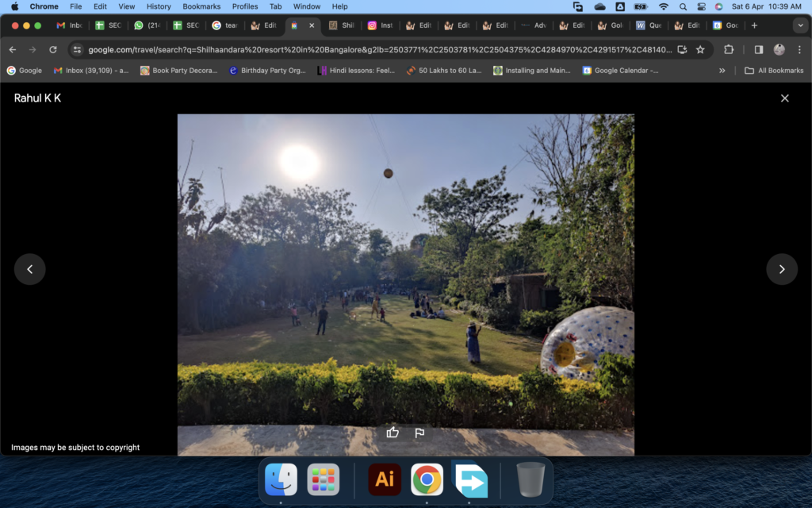Like this photo with thumbs up

coord(393,433)
